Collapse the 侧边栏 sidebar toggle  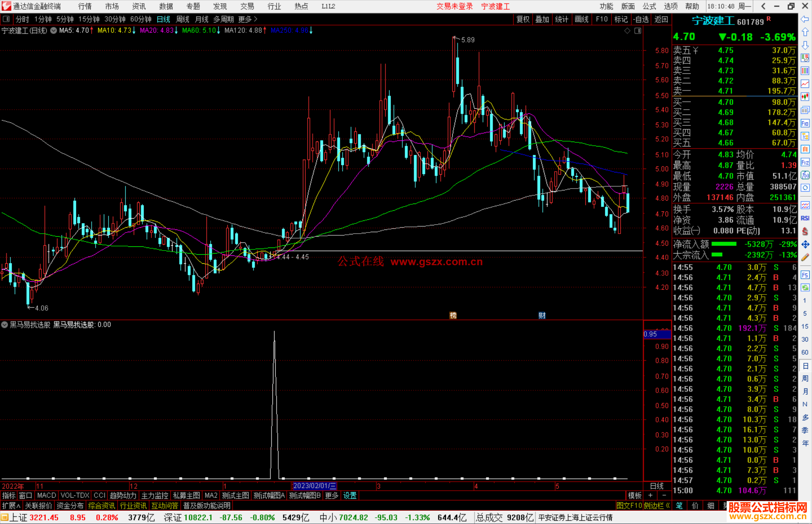pyautogui.click(x=657, y=506)
